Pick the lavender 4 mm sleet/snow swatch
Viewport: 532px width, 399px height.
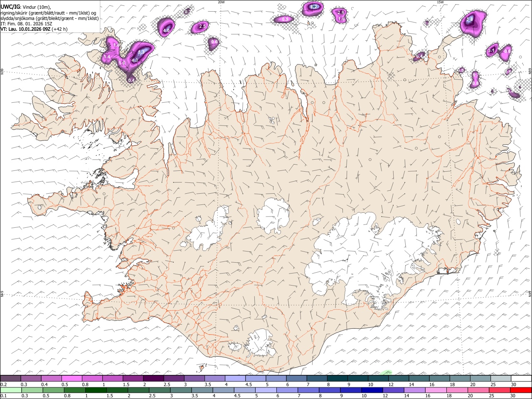click(x=235, y=379)
